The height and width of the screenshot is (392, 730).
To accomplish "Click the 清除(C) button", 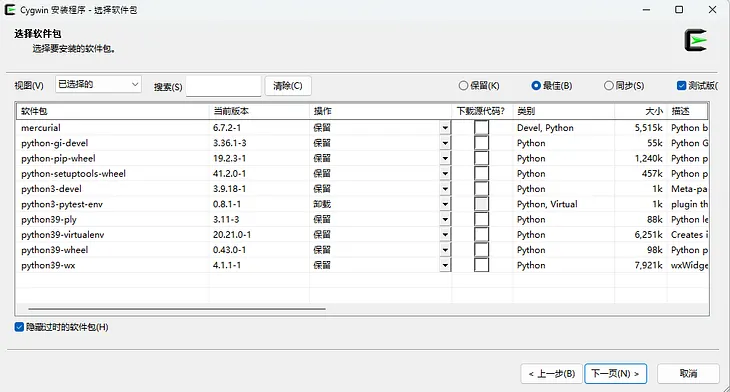I will (288, 86).
